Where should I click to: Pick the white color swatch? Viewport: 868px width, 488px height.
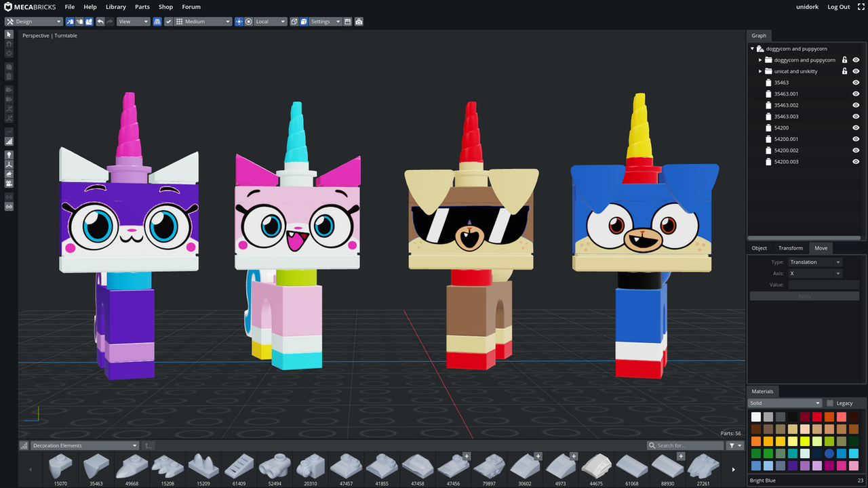coord(756,417)
